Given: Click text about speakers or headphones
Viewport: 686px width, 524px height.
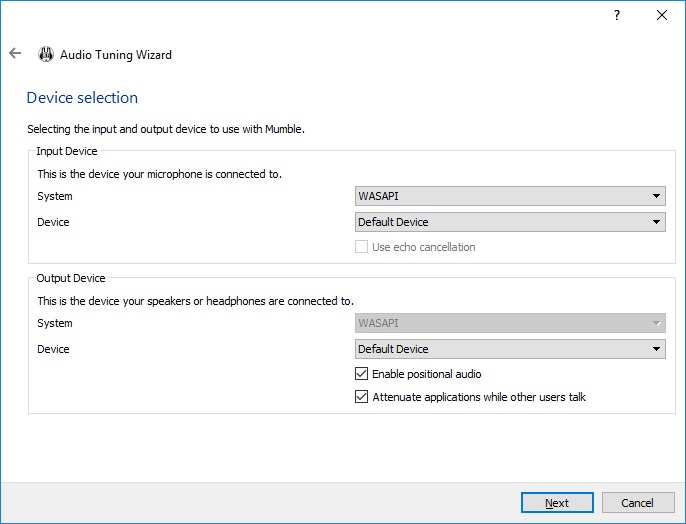Looking at the screenshot, I should (x=196, y=301).
